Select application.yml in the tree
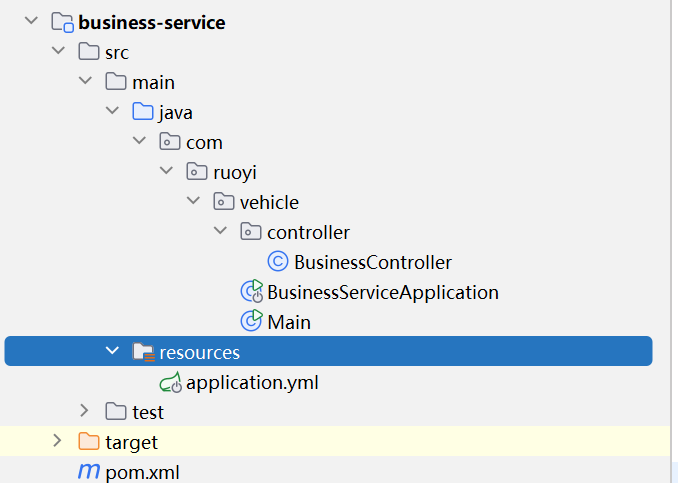 point(252,382)
